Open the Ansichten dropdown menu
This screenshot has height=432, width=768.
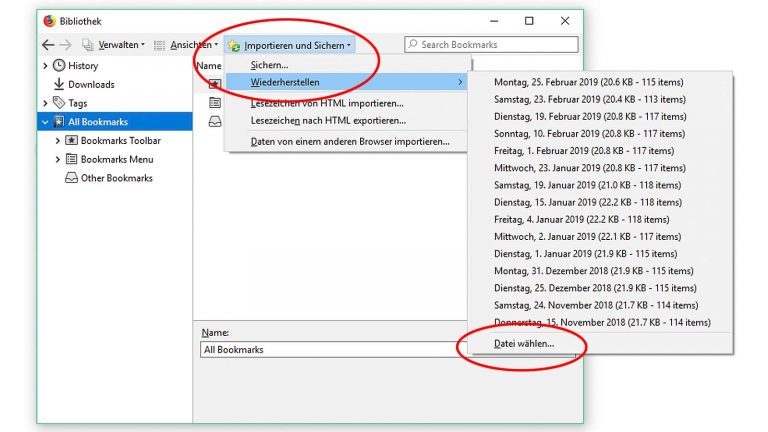coord(187,45)
